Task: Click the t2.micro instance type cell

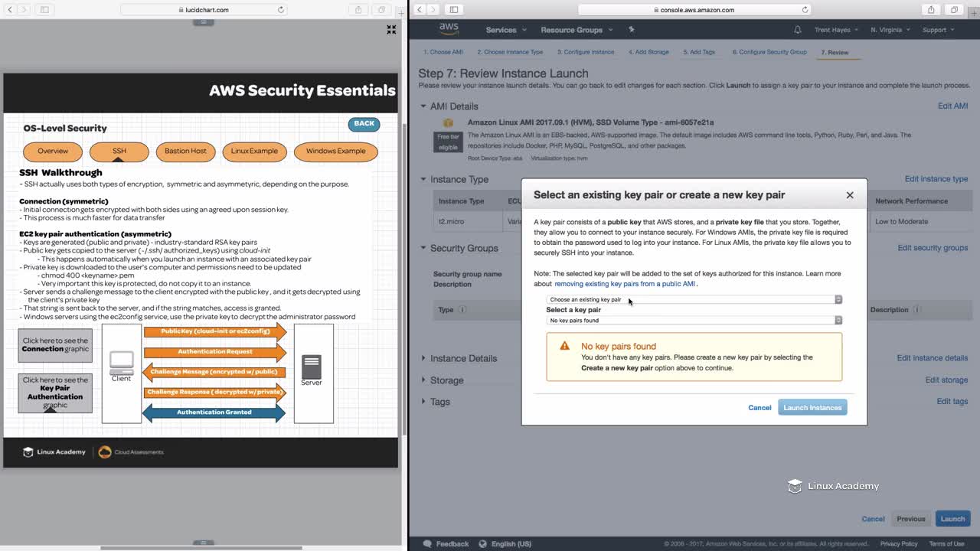Action: (451, 221)
